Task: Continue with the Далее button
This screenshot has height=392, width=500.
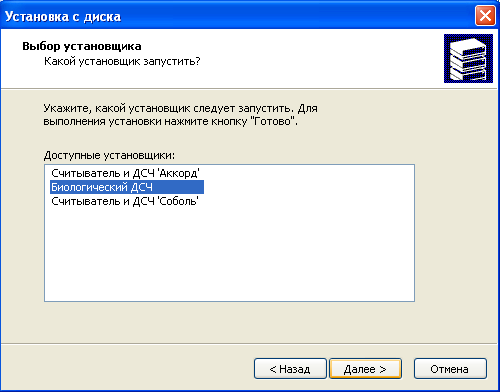Action: pos(365,369)
